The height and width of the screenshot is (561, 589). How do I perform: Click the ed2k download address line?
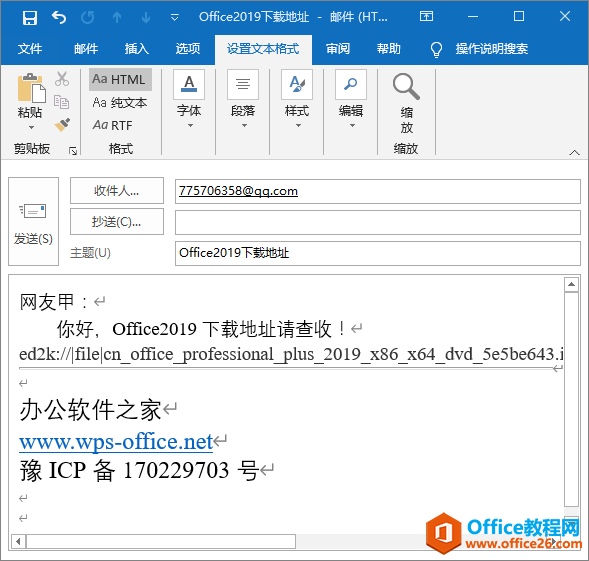pyautogui.click(x=291, y=354)
